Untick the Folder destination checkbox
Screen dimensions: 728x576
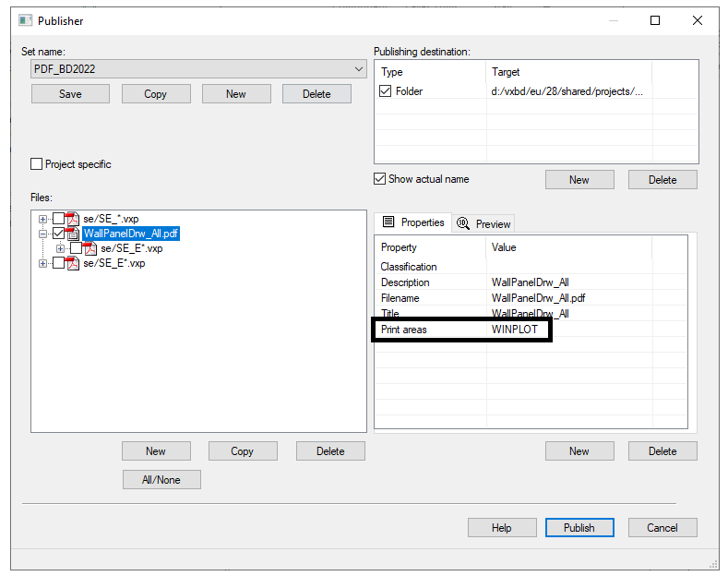click(386, 91)
